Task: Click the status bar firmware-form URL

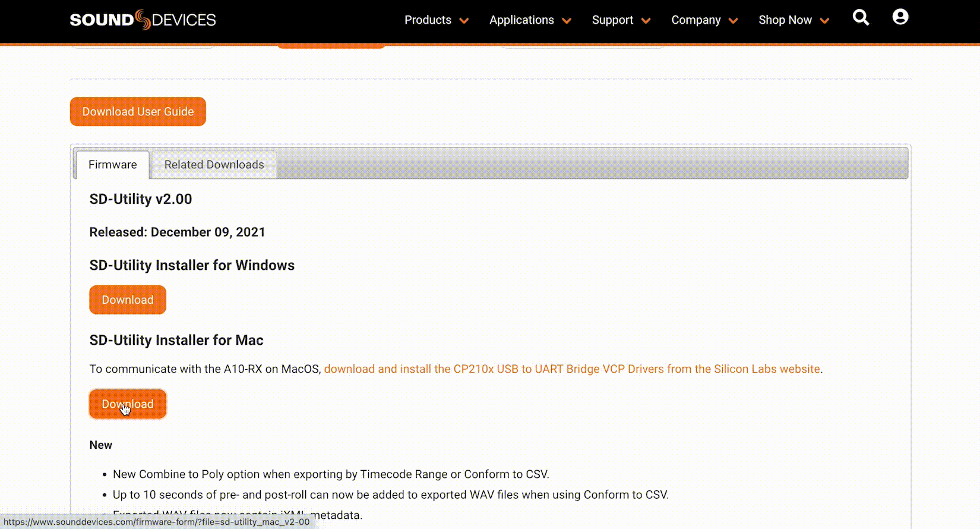Action: tap(157, 522)
